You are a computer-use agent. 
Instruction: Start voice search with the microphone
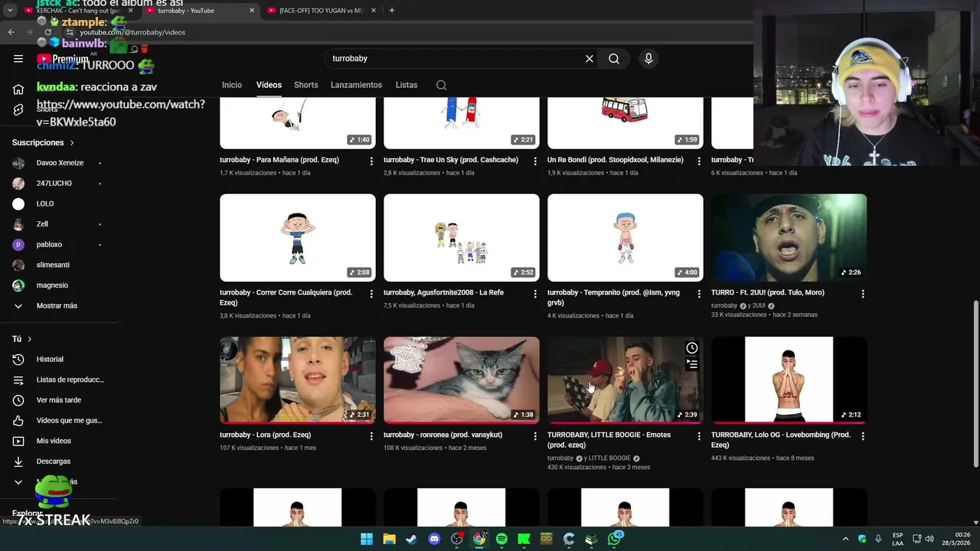(648, 59)
